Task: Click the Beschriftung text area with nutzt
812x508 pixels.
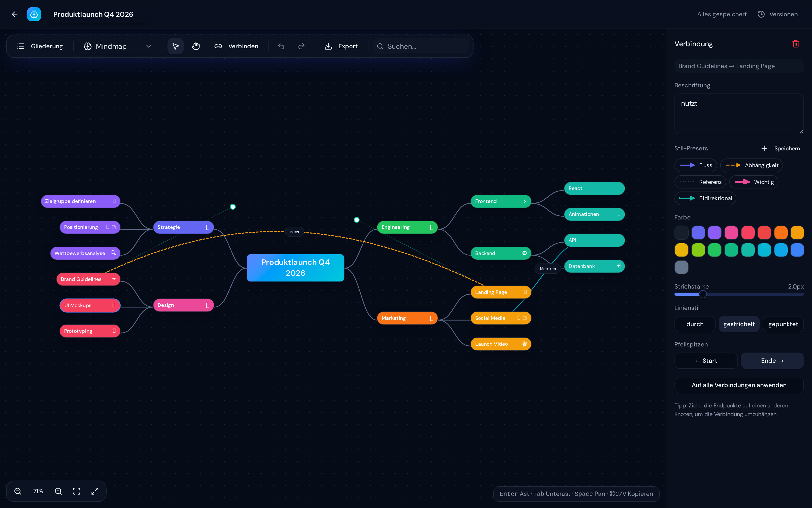Action: pos(739,114)
